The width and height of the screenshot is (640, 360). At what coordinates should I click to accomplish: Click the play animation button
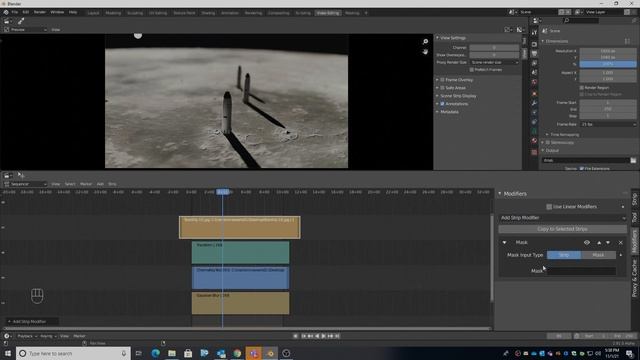pyautogui.click(x=324, y=336)
